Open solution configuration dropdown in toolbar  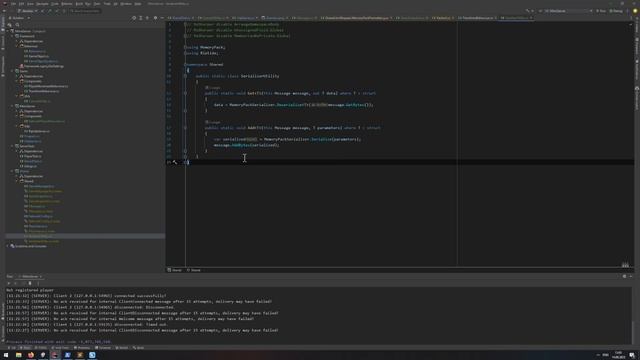point(28,11)
